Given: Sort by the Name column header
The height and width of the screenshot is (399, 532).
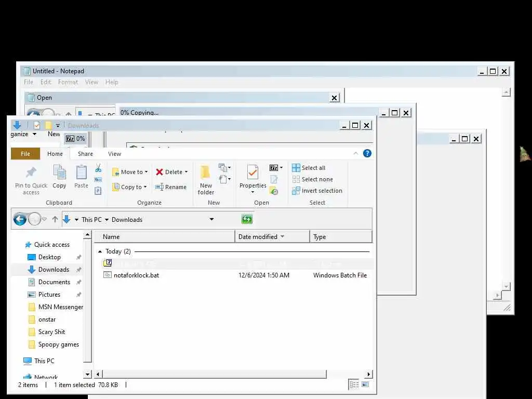Looking at the screenshot, I should tap(165, 237).
